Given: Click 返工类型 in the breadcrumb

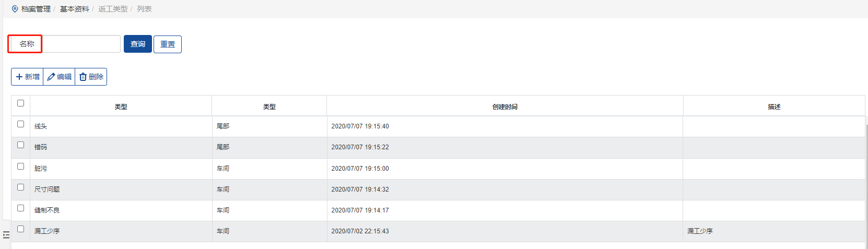Looking at the screenshot, I should click(x=113, y=9).
